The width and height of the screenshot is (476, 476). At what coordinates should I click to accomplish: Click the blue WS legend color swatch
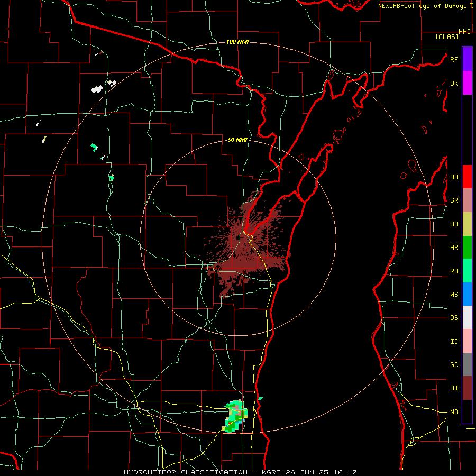467,294
